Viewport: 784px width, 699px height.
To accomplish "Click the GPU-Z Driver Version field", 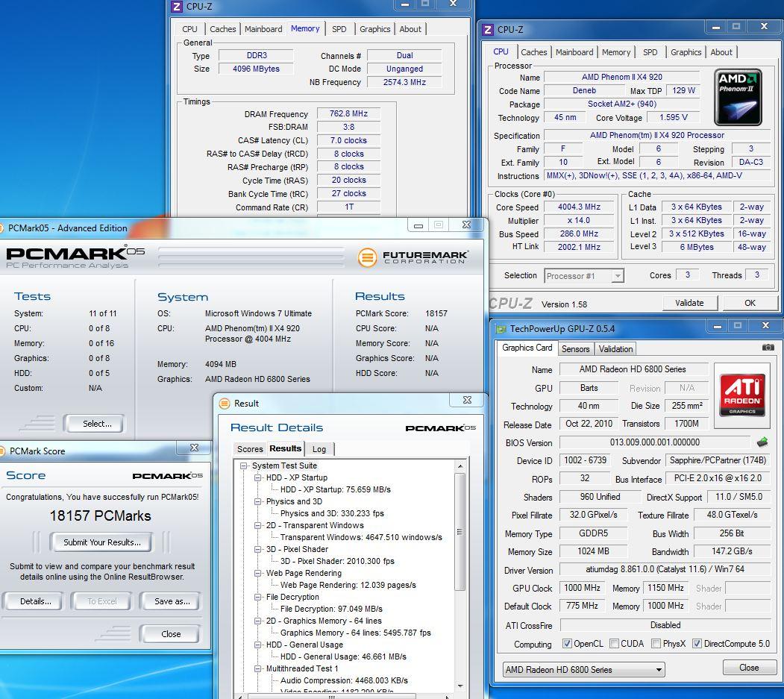I will pyautogui.click(x=665, y=569).
